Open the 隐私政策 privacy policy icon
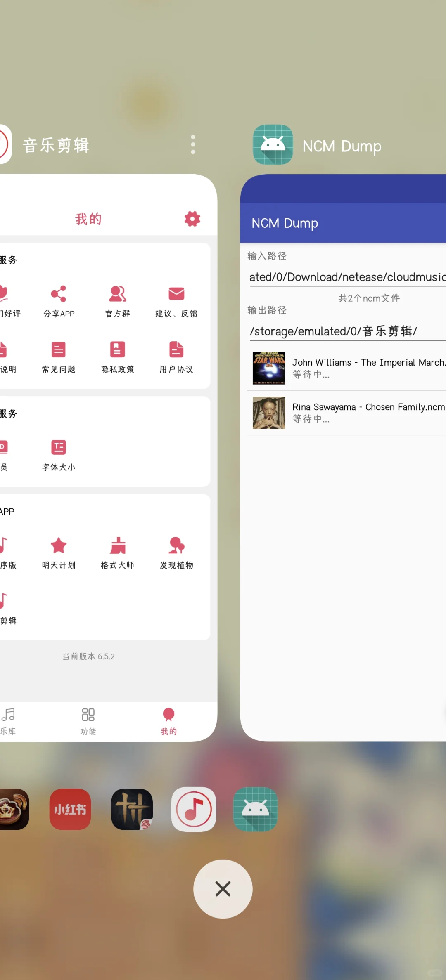Image resolution: width=446 pixels, height=980 pixels. click(118, 349)
